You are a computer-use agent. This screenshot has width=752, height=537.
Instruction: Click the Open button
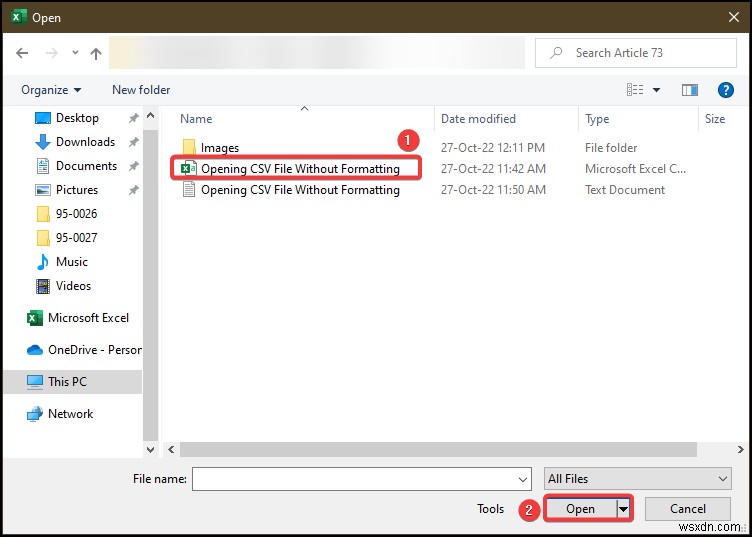point(580,509)
